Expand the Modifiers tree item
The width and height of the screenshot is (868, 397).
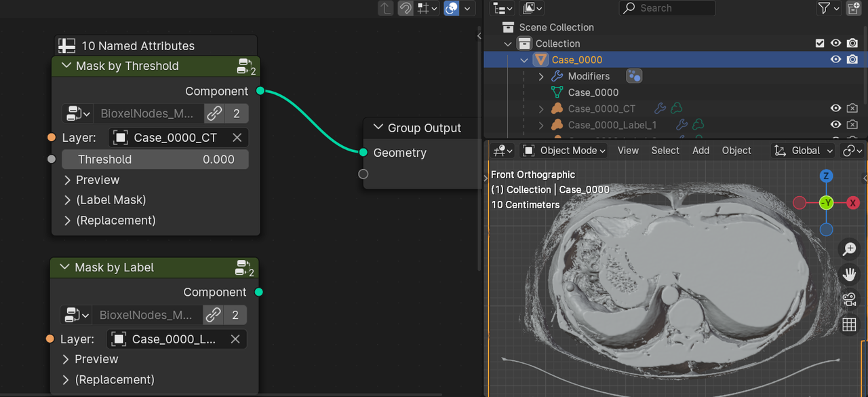coord(541,76)
